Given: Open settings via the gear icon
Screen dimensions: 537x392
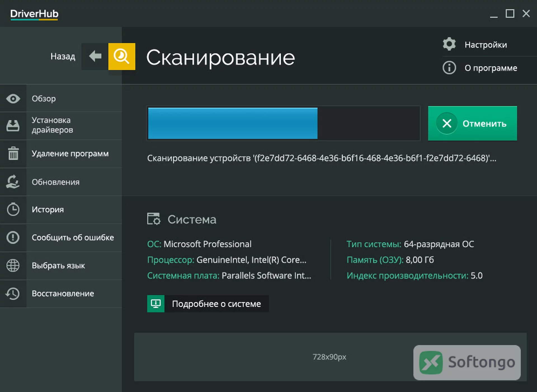Looking at the screenshot, I should pyautogui.click(x=449, y=44).
